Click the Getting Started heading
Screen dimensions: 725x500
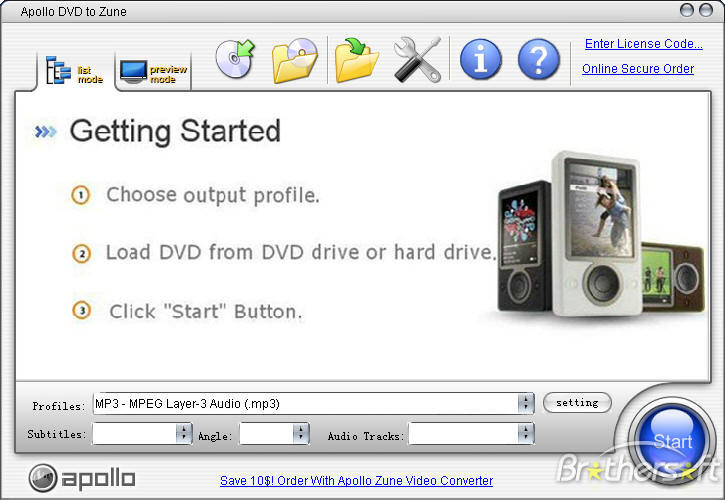175,131
